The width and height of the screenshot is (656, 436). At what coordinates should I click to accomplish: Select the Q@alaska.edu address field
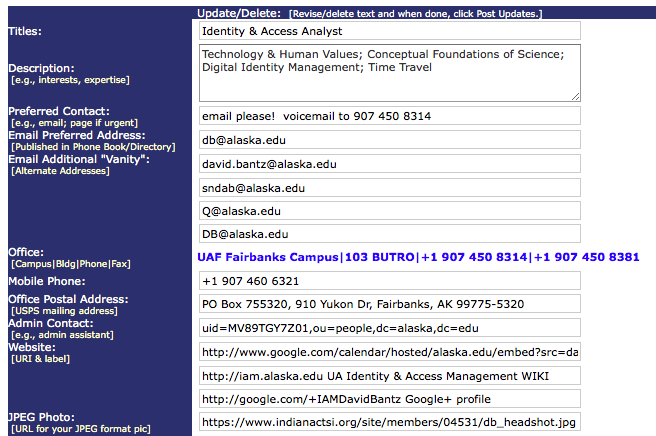point(390,211)
